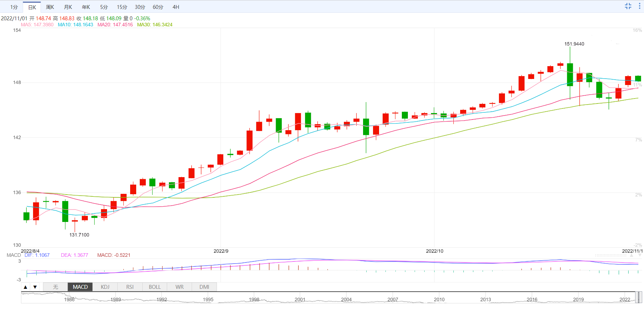This screenshot has width=644, height=313.
Task: Show the RSI indicator
Action: pos(130,287)
